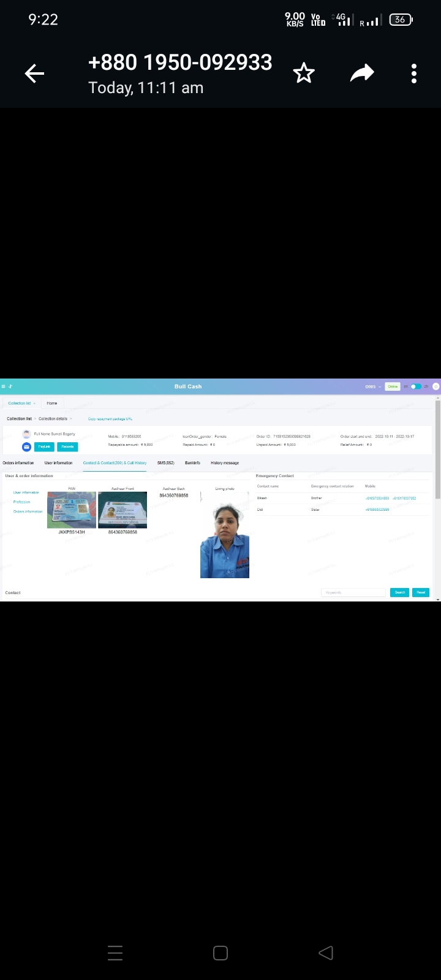Click the Records button
This screenshot has width=441, height=980.
(x=67, y=447)
